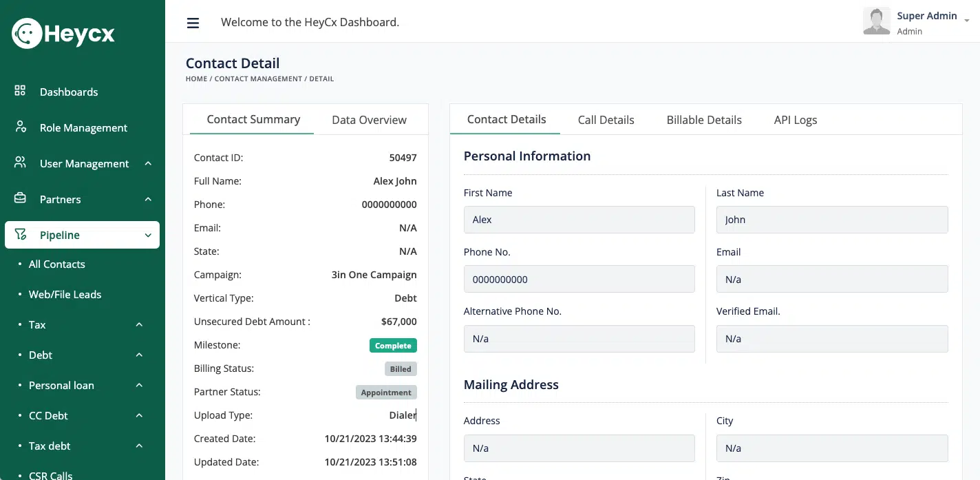Open the Super Admin dropdown arrow

tap(967, 21)
